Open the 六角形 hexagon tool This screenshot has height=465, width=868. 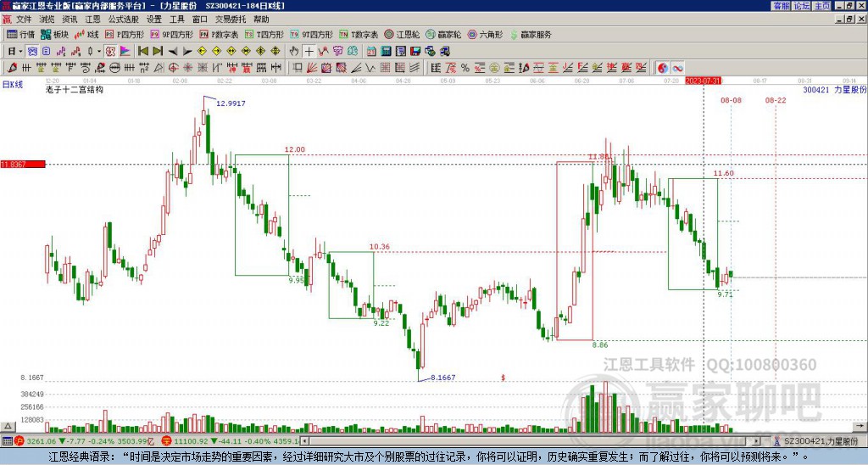pos(485,34)
